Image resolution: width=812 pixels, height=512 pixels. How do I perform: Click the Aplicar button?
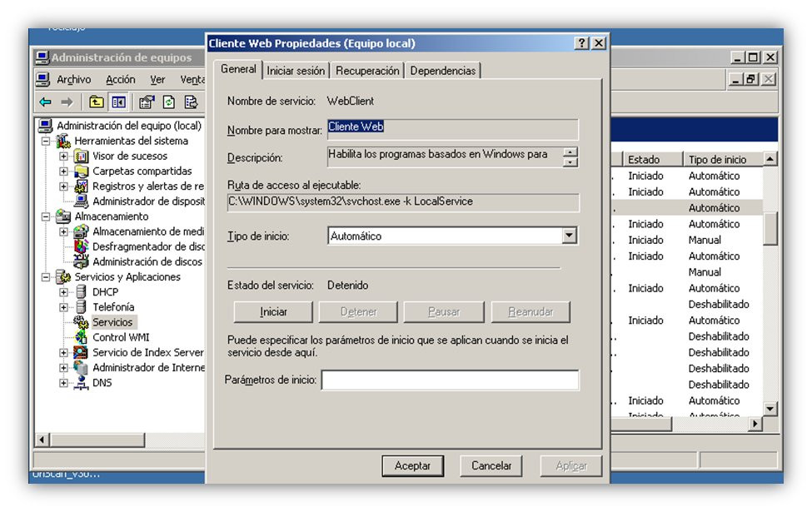pyautogui.click(x=571, y=465)
